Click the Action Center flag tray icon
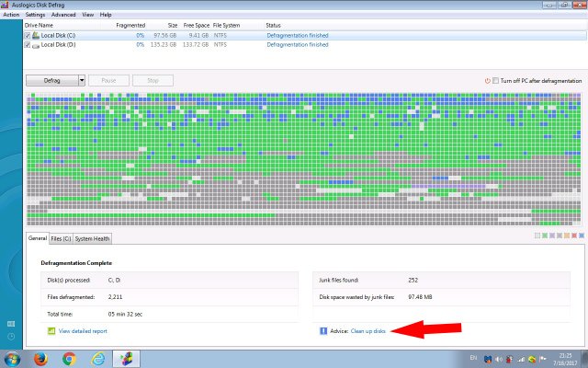 click(x=543, y=360)
